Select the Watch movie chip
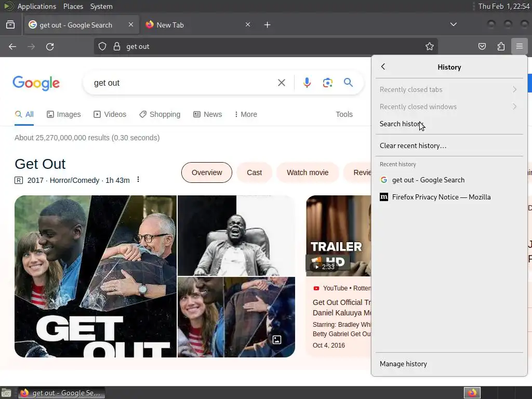 pos(308,172)
